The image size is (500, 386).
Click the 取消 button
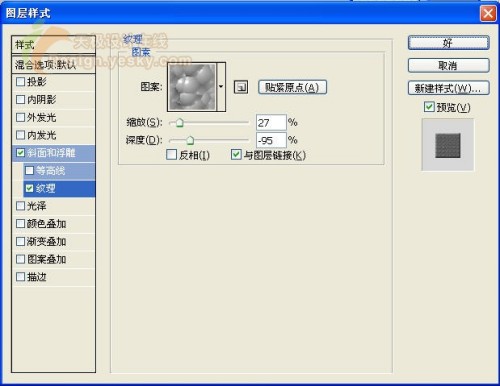click(x=448, y=65)
